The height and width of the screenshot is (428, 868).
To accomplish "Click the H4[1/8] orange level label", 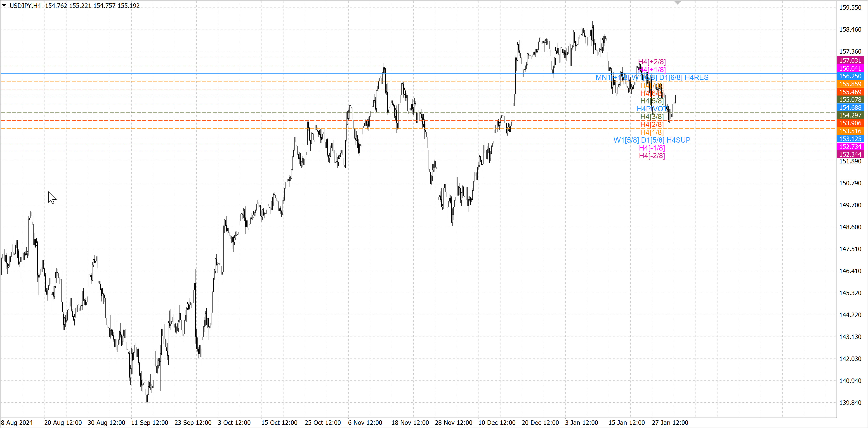I will point(652,132).
